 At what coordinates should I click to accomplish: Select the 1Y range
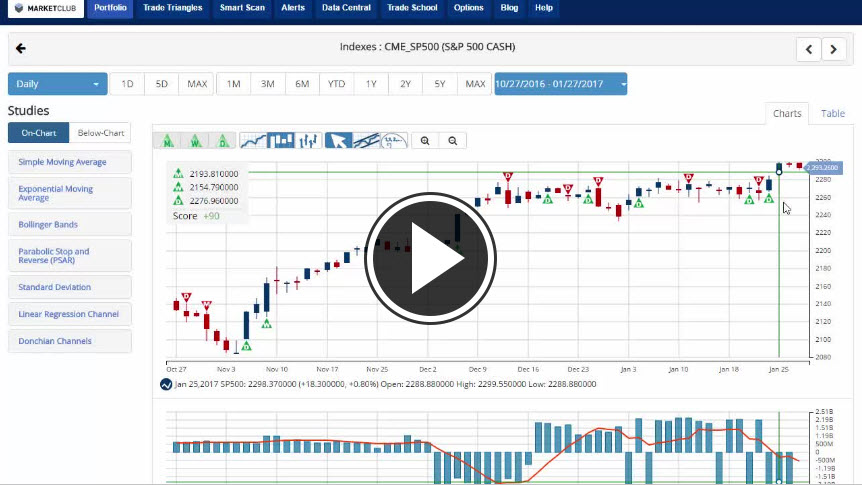tap(371, 84)
